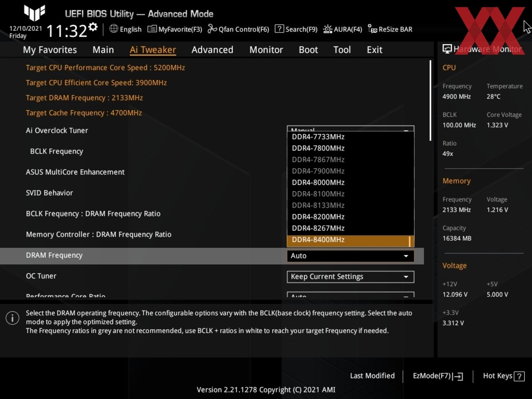Select the Ai Tweaker tab

coord(153,50)
